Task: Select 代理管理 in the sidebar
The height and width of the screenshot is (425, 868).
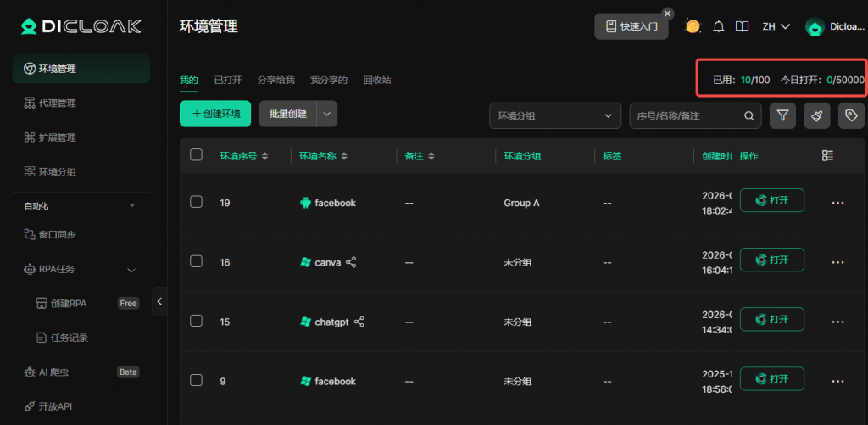Action: point(57,103)
